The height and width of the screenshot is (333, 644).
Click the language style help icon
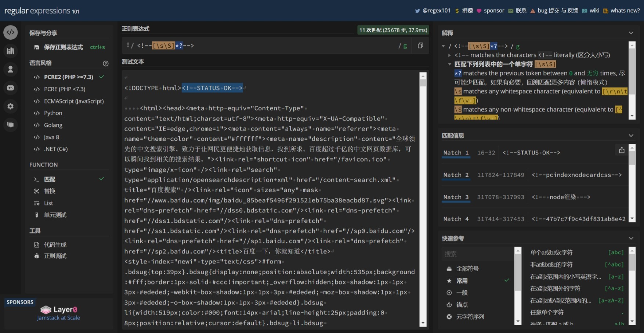coord(106,64)
